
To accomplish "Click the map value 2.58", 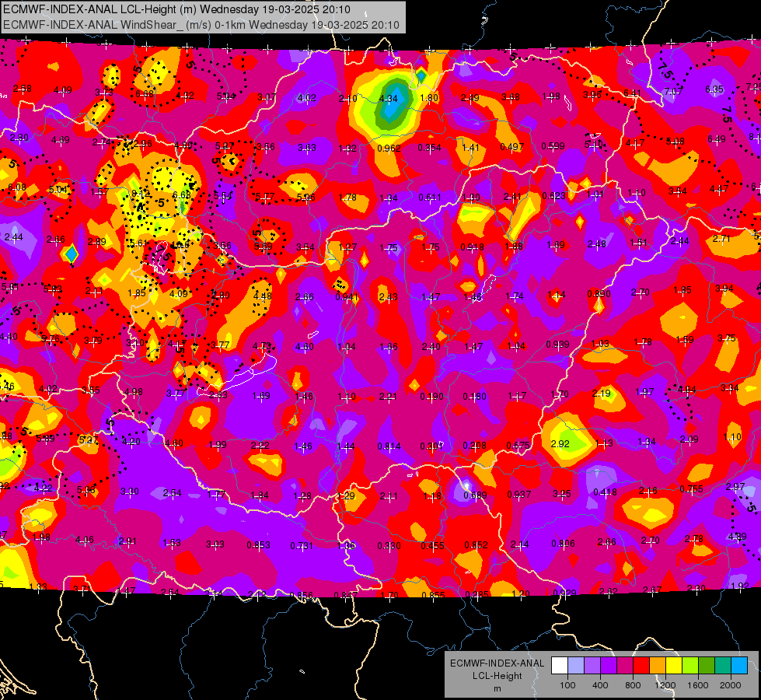I will [23, 89].
